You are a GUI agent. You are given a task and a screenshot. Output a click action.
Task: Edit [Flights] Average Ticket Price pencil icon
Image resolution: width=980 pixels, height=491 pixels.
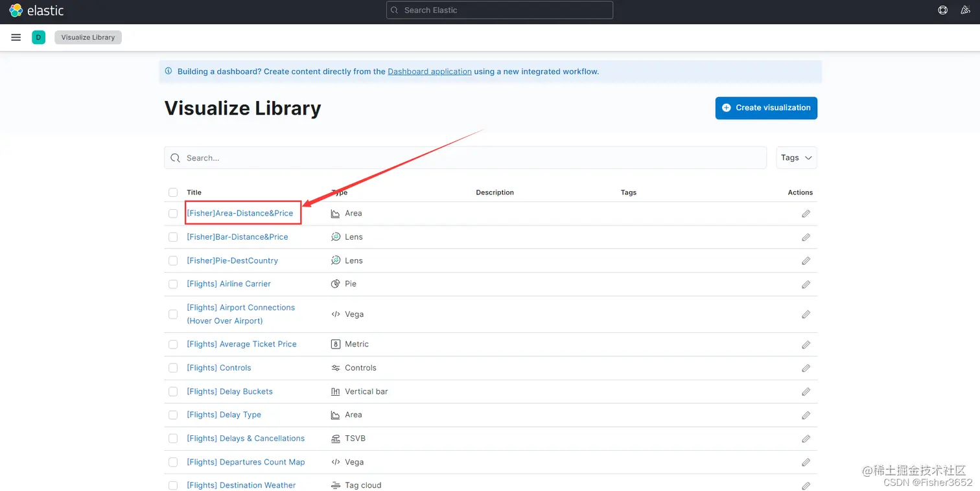coord(806,345)
